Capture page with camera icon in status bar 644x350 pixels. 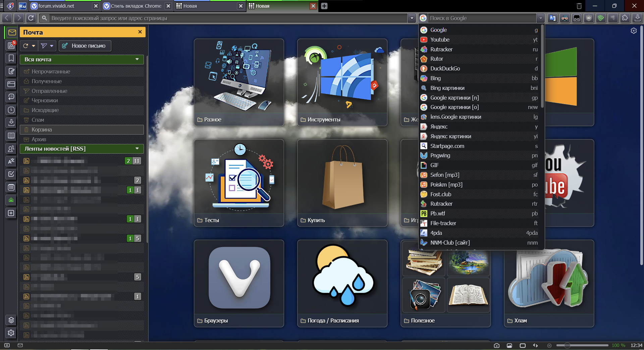(497, 345)
